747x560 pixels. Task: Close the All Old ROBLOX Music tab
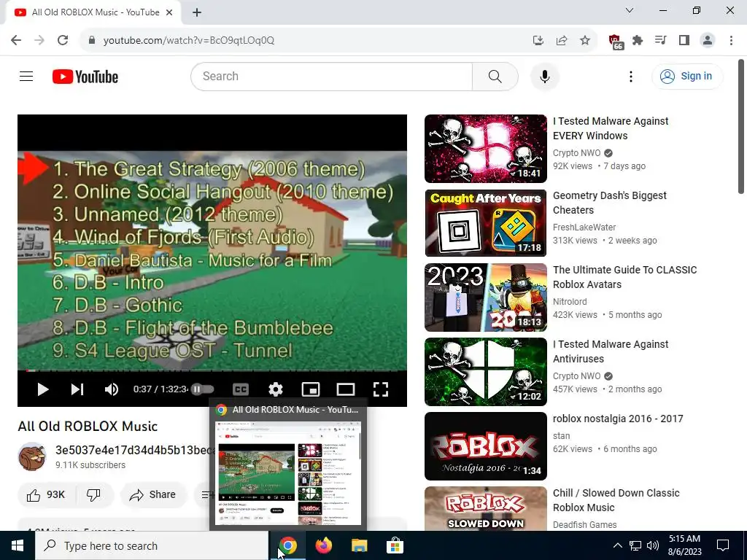pyautogui.click(x=169, y=12)
